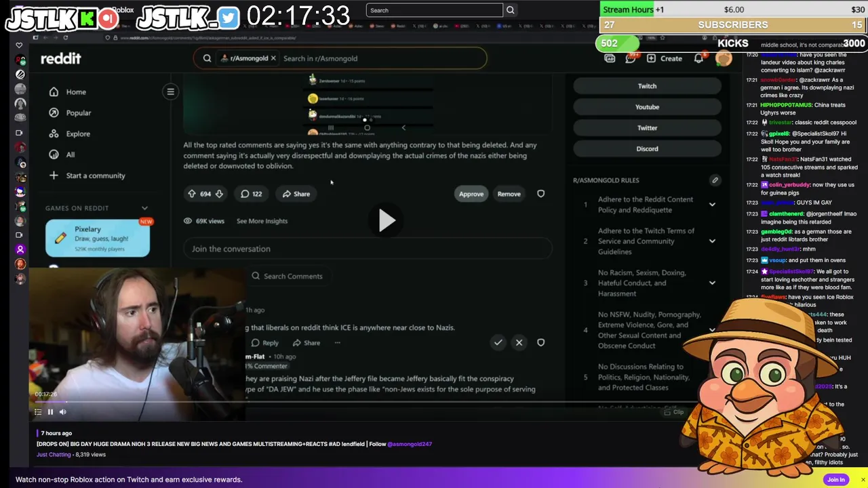Open the 122 comments button
This screenshot has width=868, height=488.
pyautogui.click(x=251, y=194)
